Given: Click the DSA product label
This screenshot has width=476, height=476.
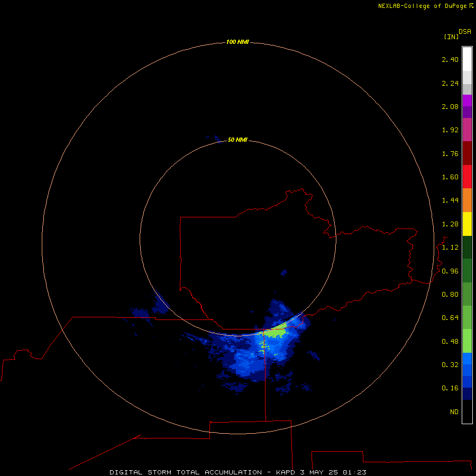Looking at the screenshot, I should (x=465, y=32).
